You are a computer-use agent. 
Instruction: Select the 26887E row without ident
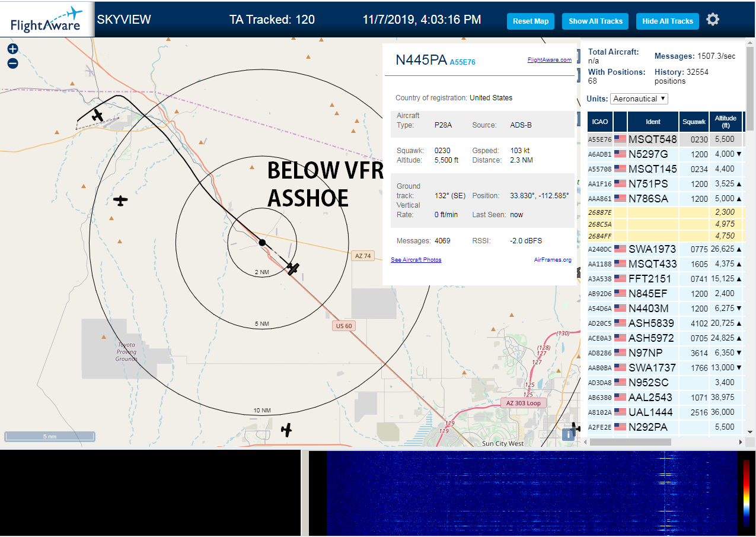pyautogui.click(x=666, y=212)
